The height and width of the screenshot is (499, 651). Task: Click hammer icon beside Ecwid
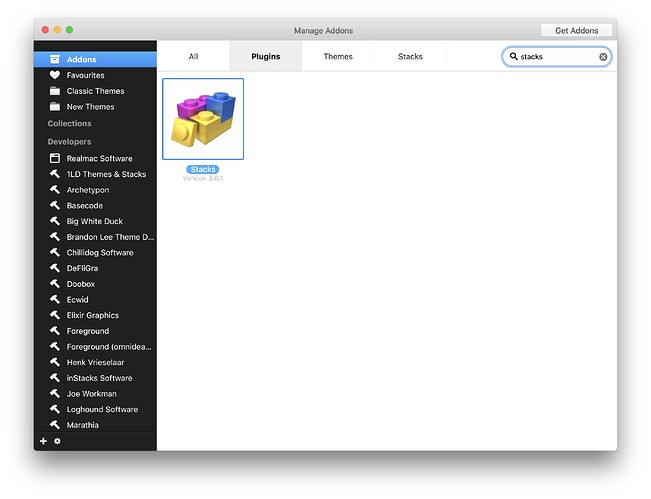pyautogui.click(x=55, y=299)
